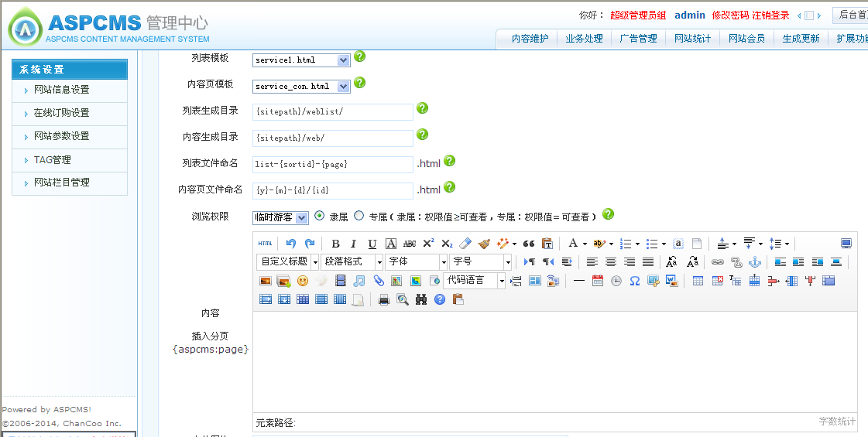This screenshot has height=437, width=868.
Task: Insert an emoticon with the smiley icon
Action: (303, 281)
